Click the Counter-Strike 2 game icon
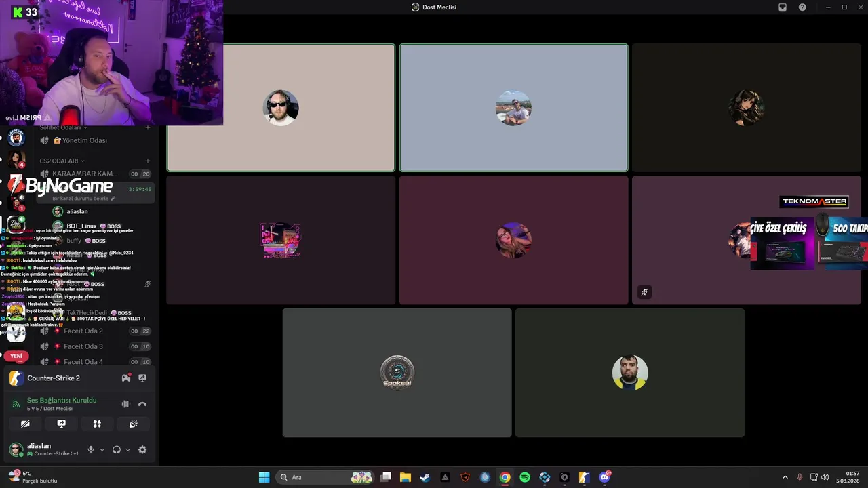The height and width of the screenshot is (488, 868). coord(16,378)
